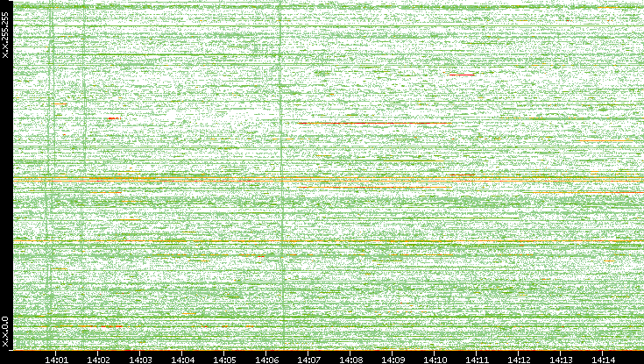Inspect long red streak between 14:07 and 14:10
This screenshot has width=644, height=364.
coord(375,123)
